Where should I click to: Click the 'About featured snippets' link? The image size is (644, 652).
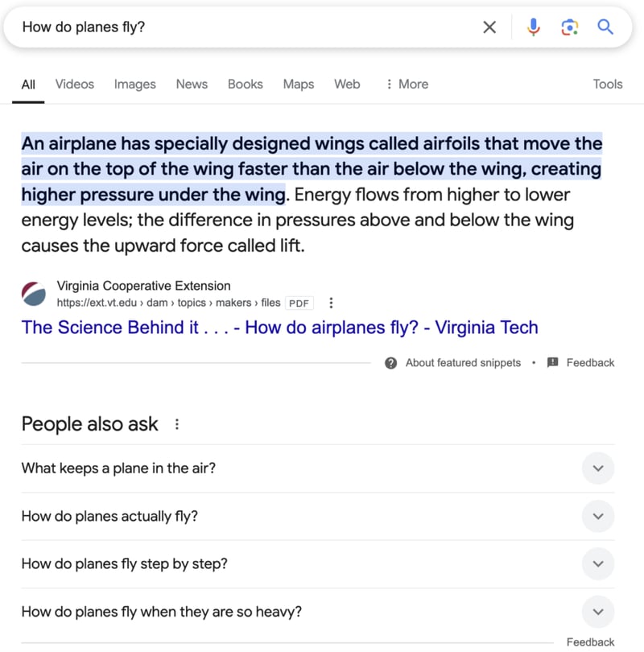[462, 363]
